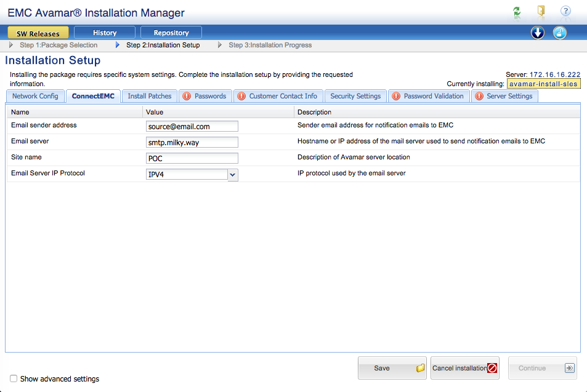
Task: Open the Install Patches tab
Action: pyautogui.click(x=150, y=96)
